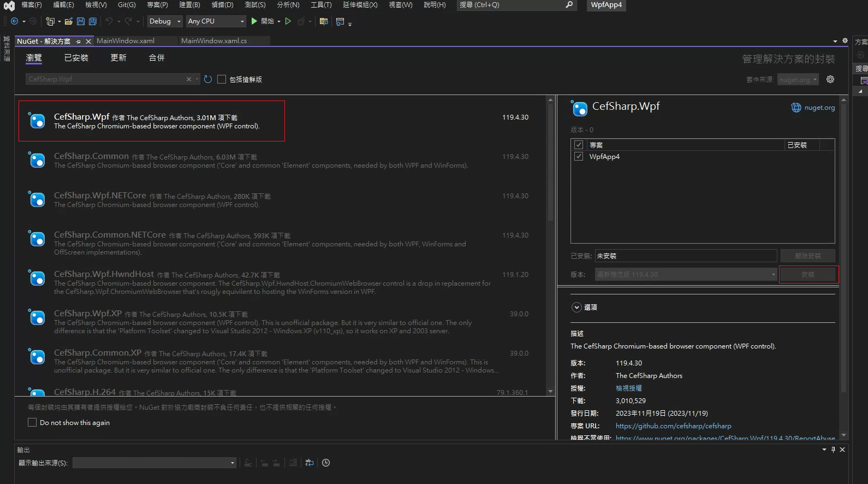
Task: Select the 已安裝 tab in NuGet
Action: [76, 57]
